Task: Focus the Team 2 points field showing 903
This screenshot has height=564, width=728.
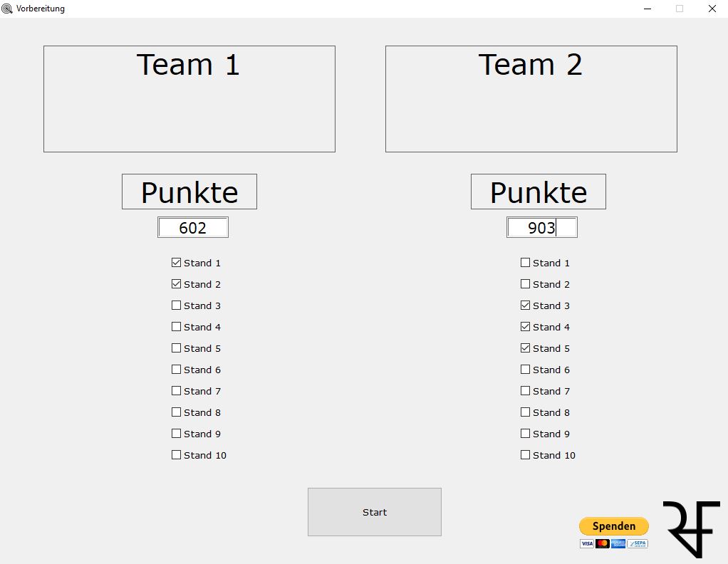Action: pyautogui.click(x=541, y=228)
